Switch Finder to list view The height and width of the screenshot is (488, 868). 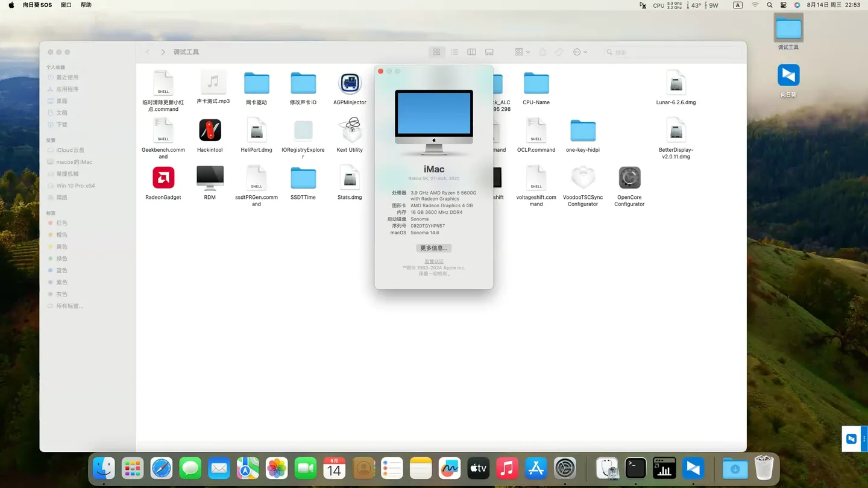(454, 52)
